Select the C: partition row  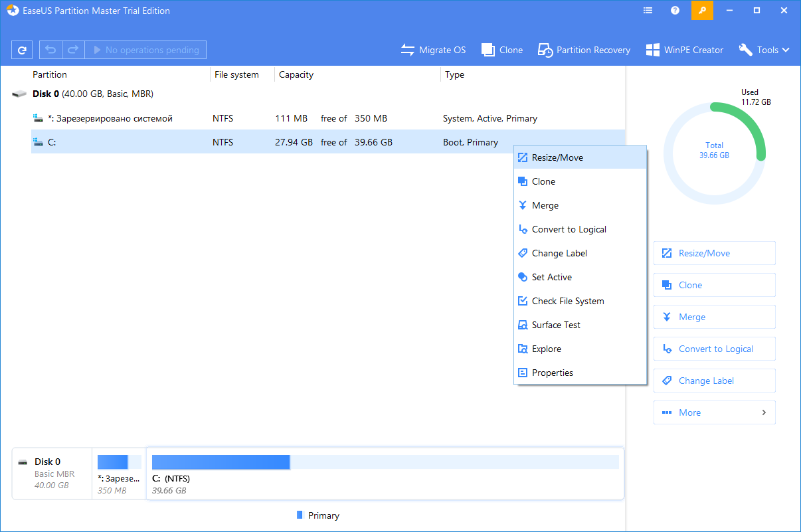coord(328,142)
